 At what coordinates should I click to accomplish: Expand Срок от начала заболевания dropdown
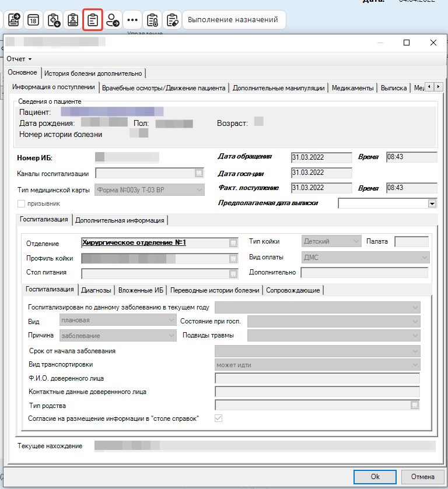click(317, 351)
